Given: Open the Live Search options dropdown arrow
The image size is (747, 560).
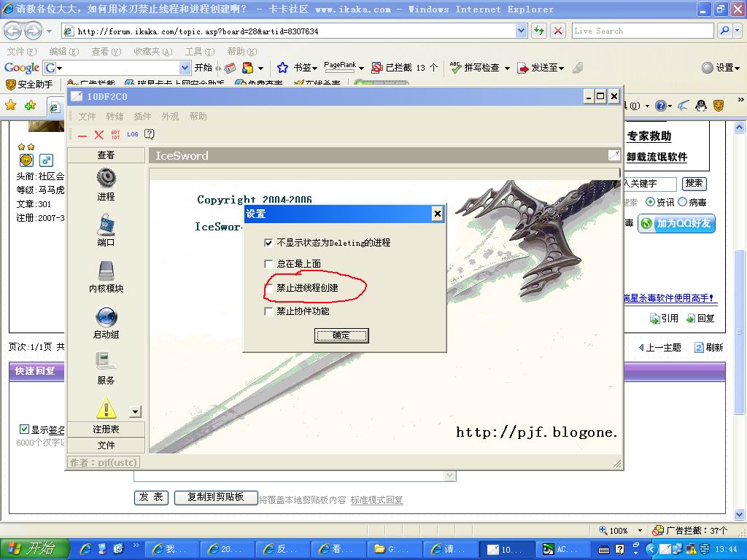Looking at the screenshot, I should click(738, 31).
